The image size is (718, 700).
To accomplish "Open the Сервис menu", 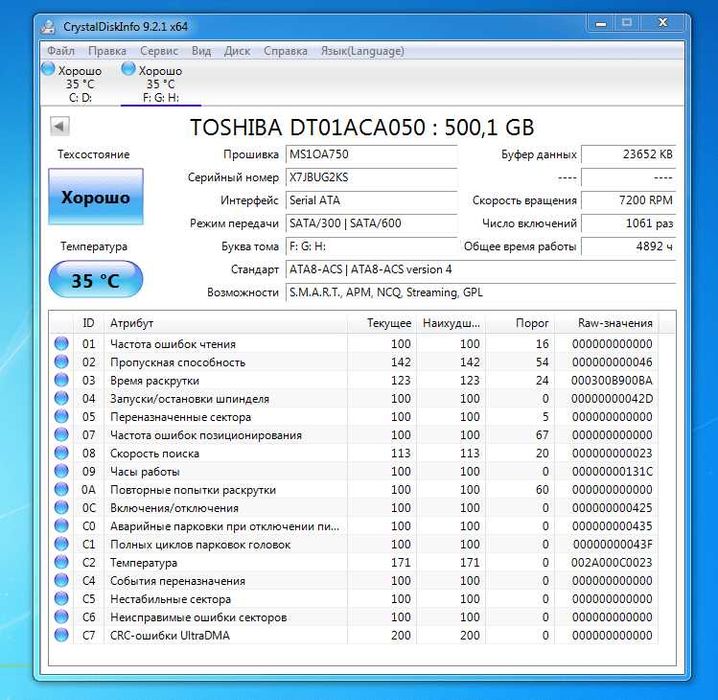I will (x=159, y=51).
